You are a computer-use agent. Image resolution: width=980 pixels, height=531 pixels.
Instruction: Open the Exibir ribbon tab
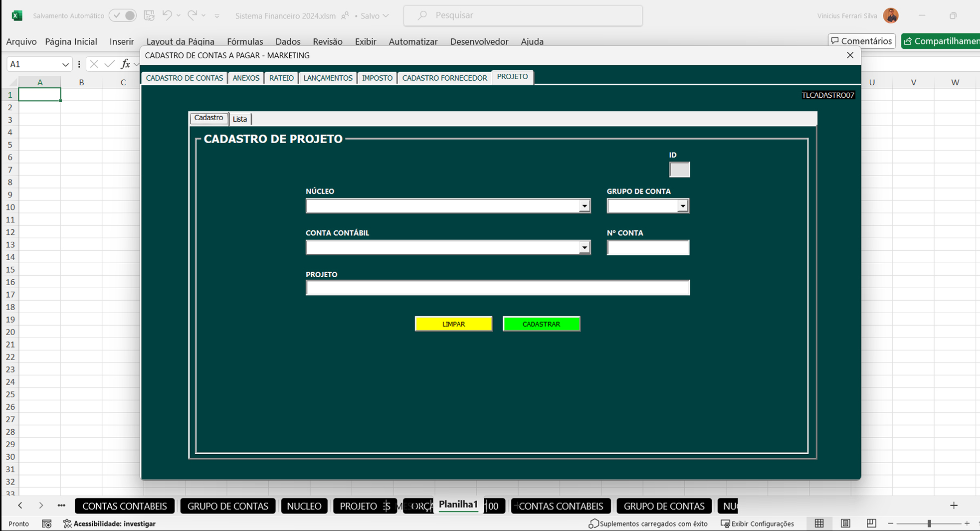coord(366,41)
